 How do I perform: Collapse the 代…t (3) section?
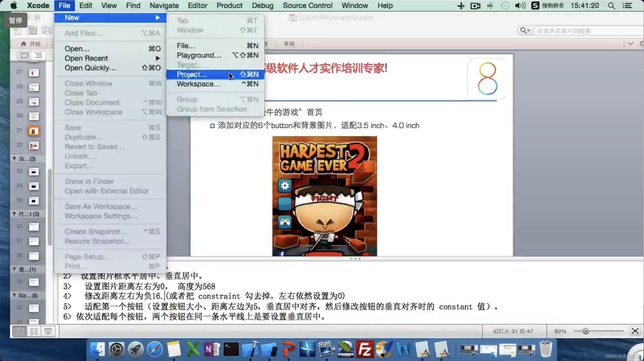click(x=14, y=214)
